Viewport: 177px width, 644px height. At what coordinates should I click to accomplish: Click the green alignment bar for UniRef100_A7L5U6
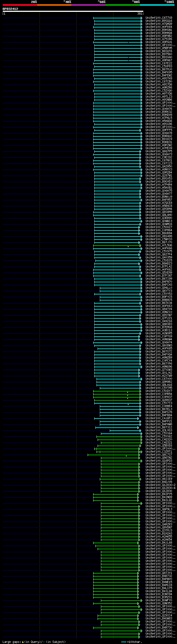[x=117, y=245]
